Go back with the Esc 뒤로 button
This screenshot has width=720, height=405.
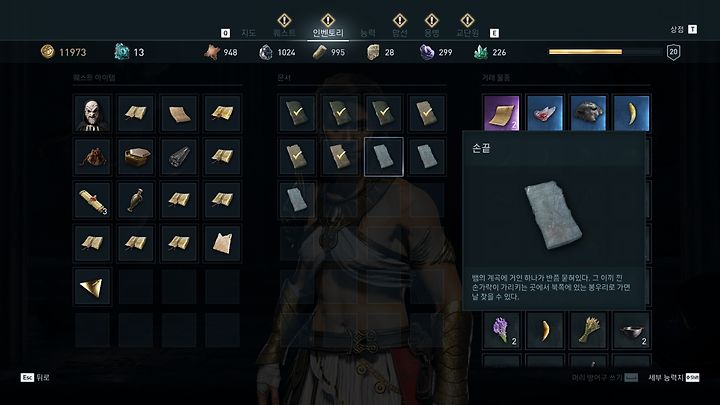(35, 377)
